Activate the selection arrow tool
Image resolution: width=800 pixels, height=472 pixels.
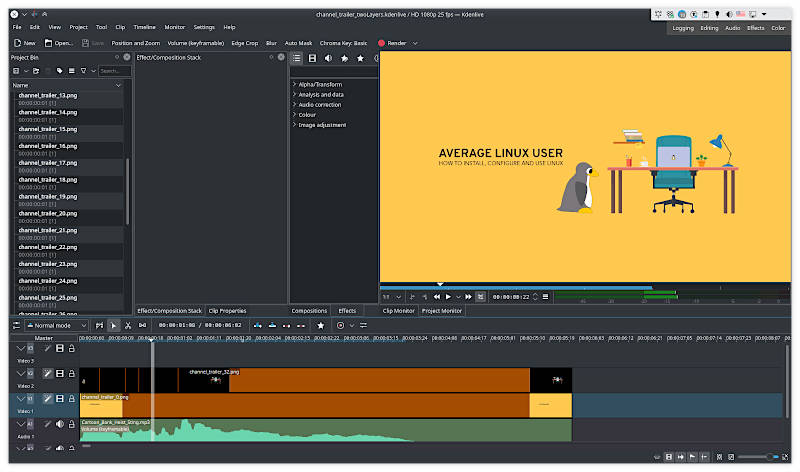coord(114,326)
